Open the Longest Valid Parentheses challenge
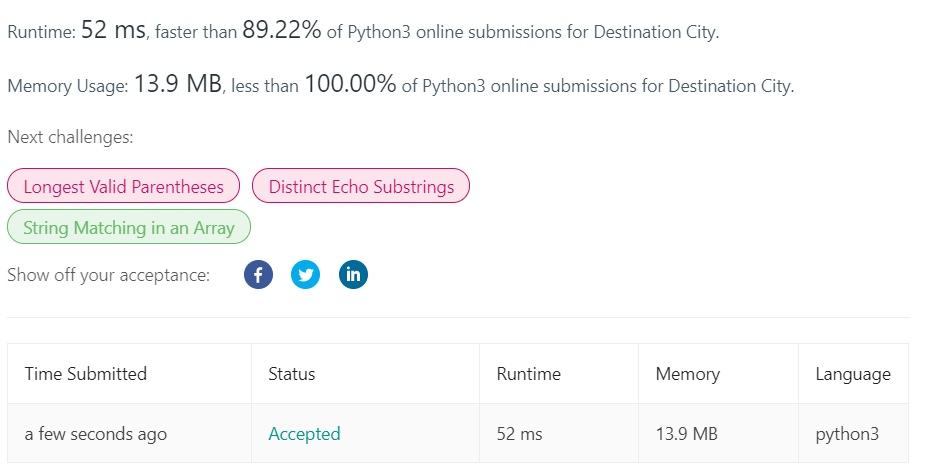 123,186
